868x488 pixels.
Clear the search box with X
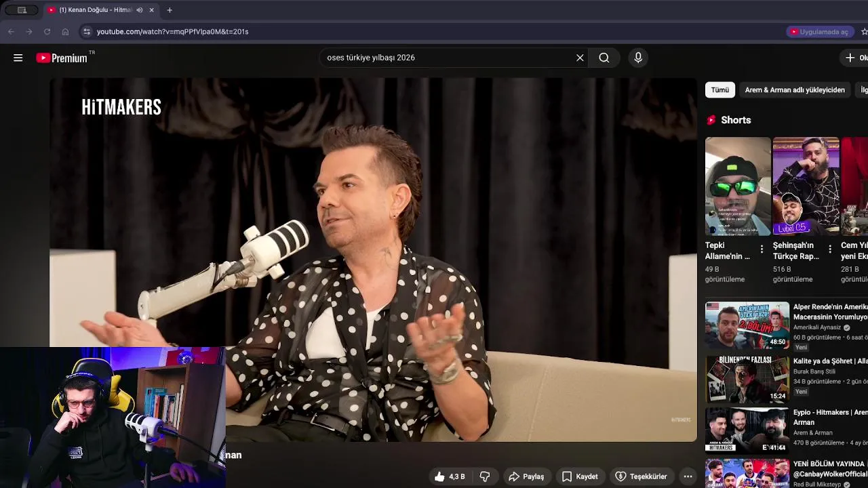pyautogui.click(x=580, y=58)
